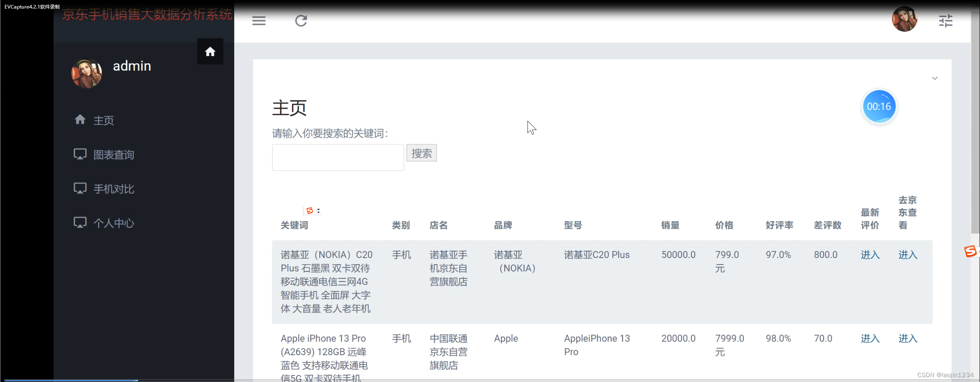
Task: Open the filter settings icon at top right
Action: 946,20
